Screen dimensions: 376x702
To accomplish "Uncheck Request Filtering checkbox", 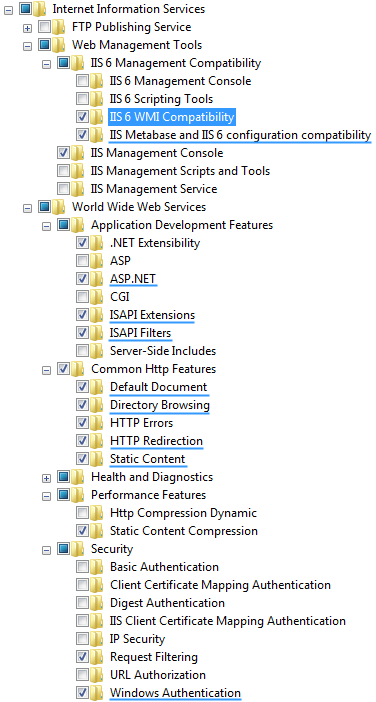I will pyautogui.click(x=82, y=657).
